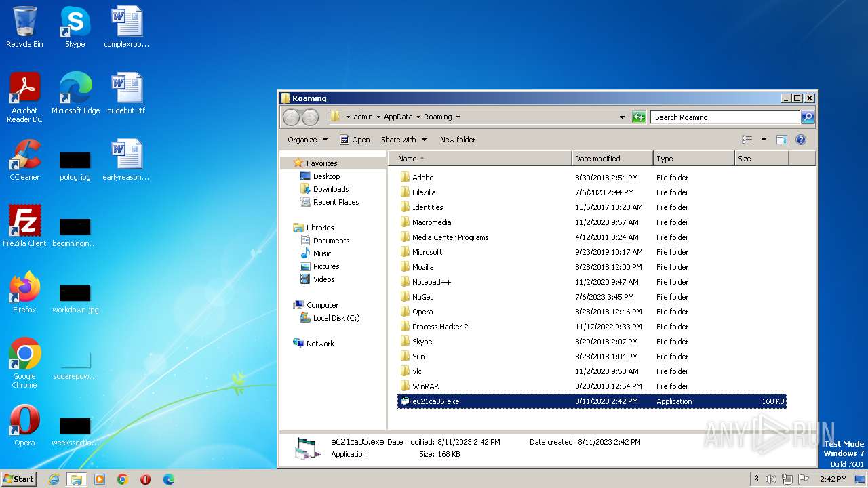
Task: Click in Search Roaming field
Action: pos(725,117)
